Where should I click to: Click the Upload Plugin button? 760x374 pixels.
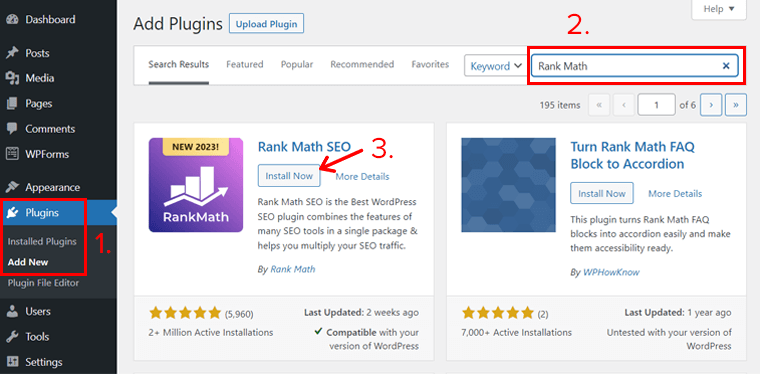[x=267, y=24]
